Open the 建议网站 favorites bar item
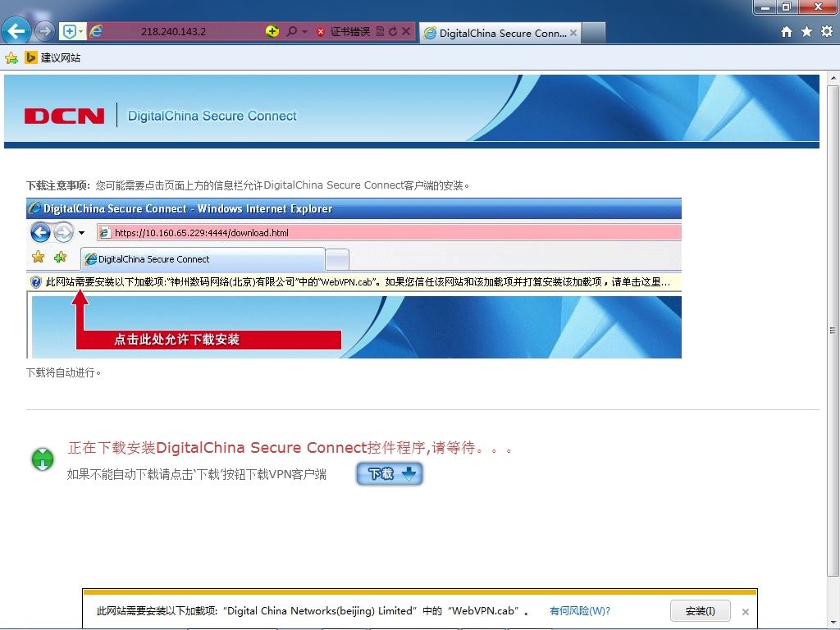 click(x=53, y=58)
